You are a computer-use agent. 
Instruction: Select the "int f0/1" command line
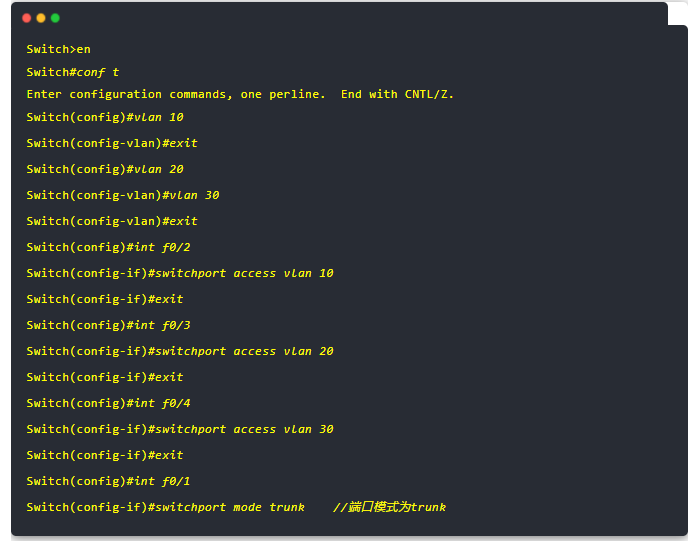(x=108, y=481)
